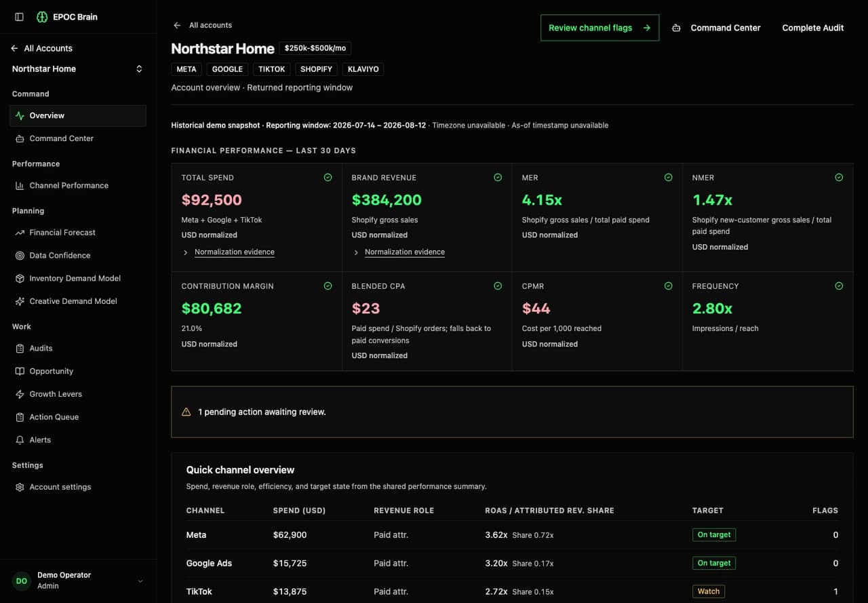Click Review channel flags button
Screen dimensions: 868x603
pos(599,28)
